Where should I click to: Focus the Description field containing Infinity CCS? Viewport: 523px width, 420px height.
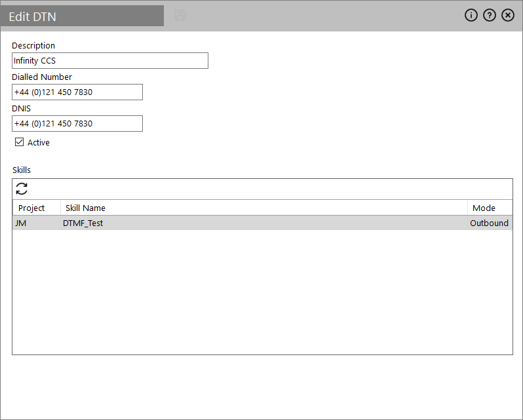[x=109, y=61]
